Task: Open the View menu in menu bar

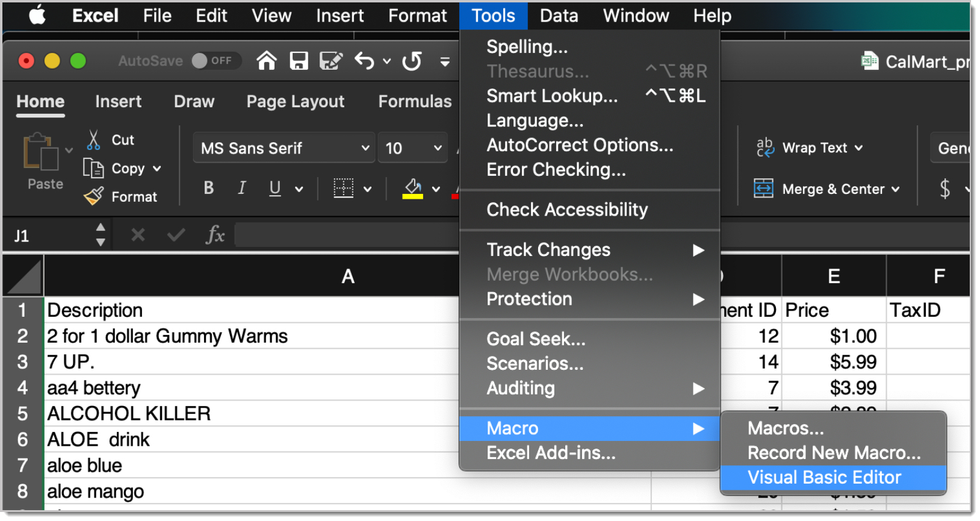Action: (271, 16)
